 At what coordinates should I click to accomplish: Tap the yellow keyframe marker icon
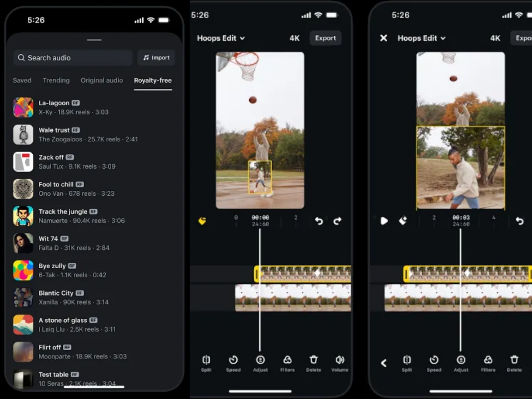[203, 221]
